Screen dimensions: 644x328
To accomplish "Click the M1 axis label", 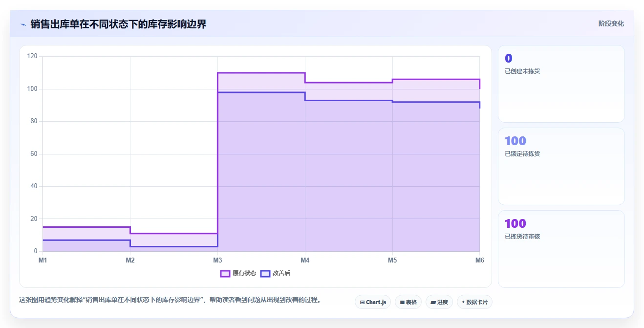I will coord(43,260).
